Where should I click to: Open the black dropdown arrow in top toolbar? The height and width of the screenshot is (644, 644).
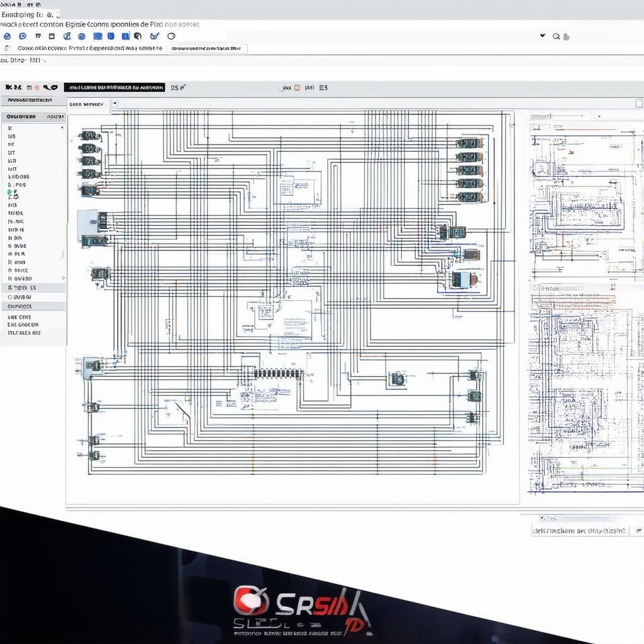point(542,36)
